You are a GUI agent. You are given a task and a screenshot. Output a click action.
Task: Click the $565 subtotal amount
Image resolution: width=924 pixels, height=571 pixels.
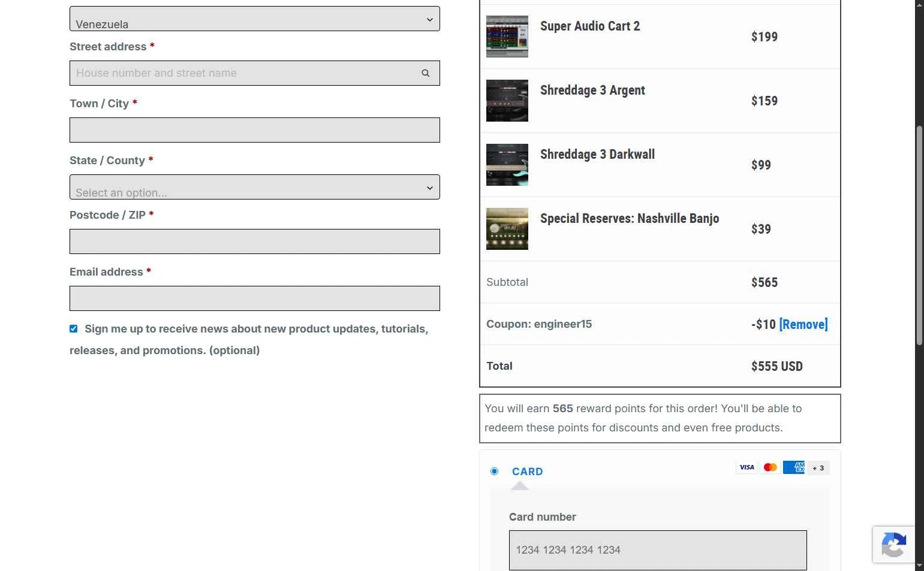765,282
